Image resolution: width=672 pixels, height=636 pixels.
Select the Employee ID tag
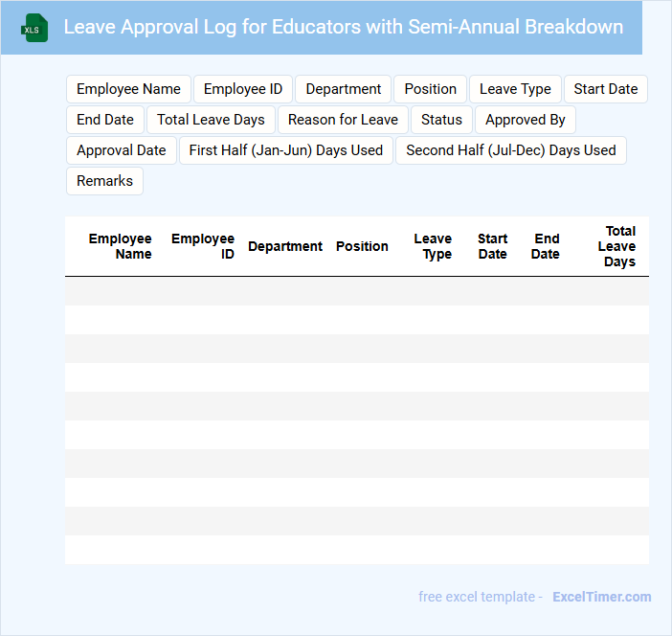tap(243, 89)
